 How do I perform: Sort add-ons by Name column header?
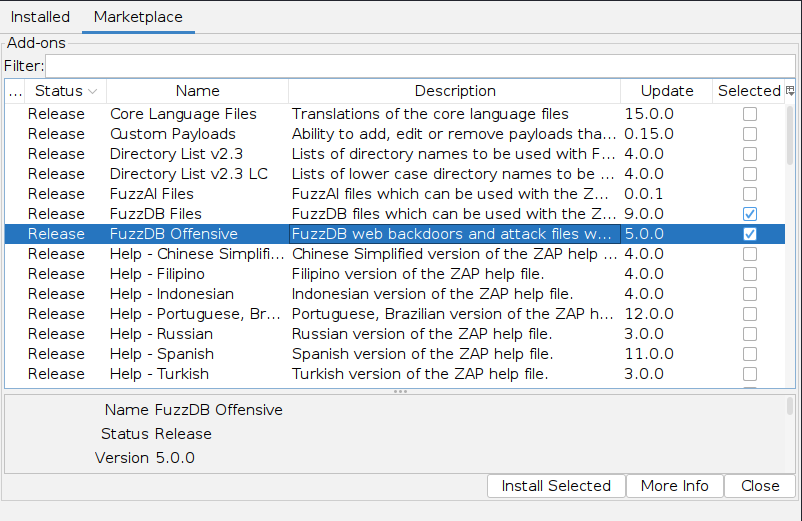[197, 91]
